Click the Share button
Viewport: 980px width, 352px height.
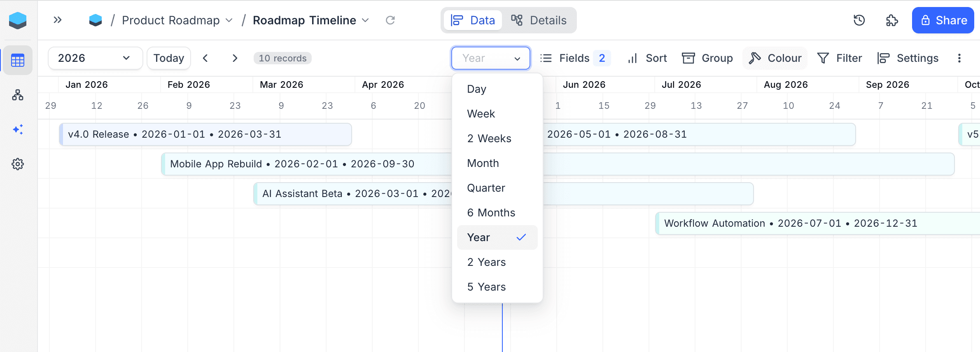point(943,20)
